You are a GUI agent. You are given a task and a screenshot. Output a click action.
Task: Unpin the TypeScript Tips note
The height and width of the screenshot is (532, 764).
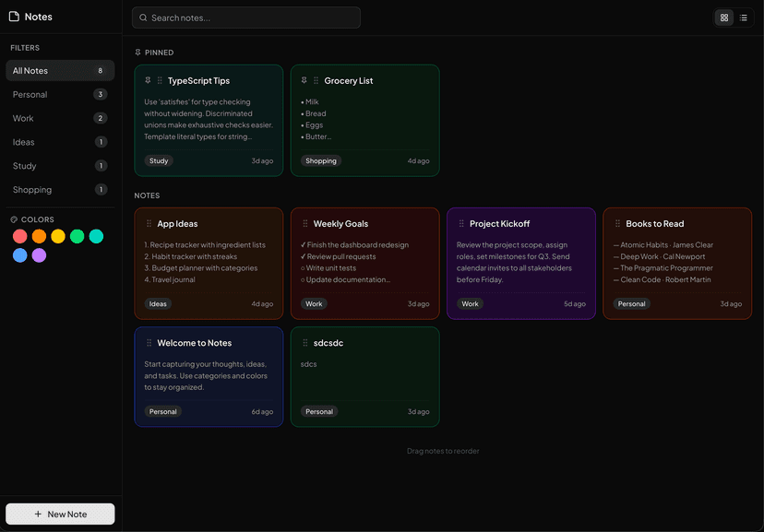148,80
